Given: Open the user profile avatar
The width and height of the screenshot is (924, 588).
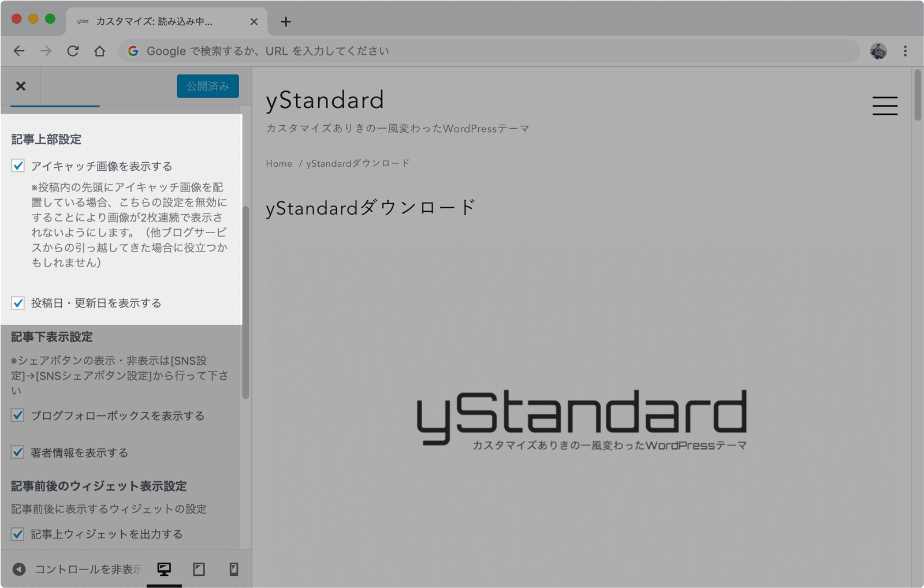Looking at the screenshot, I should click(878, 51).
